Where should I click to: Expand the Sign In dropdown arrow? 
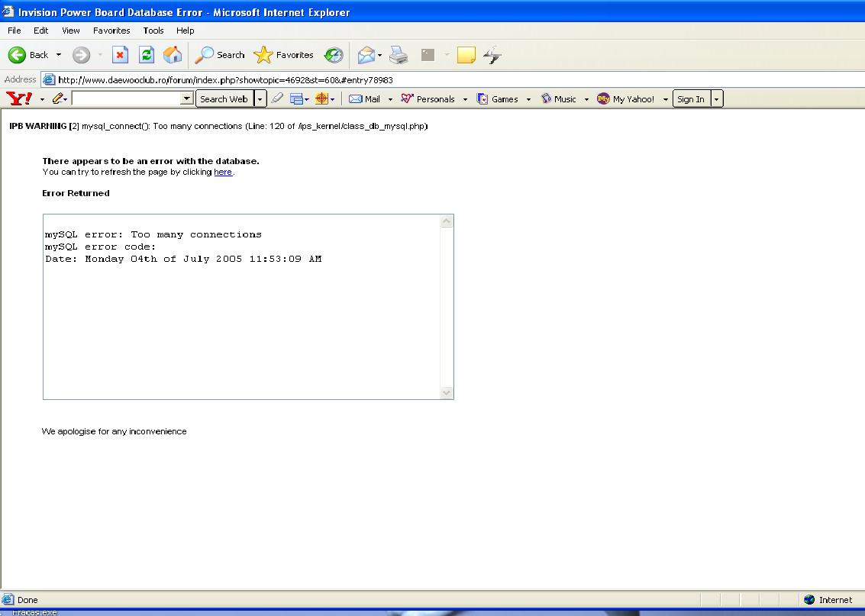pos(717,98)
